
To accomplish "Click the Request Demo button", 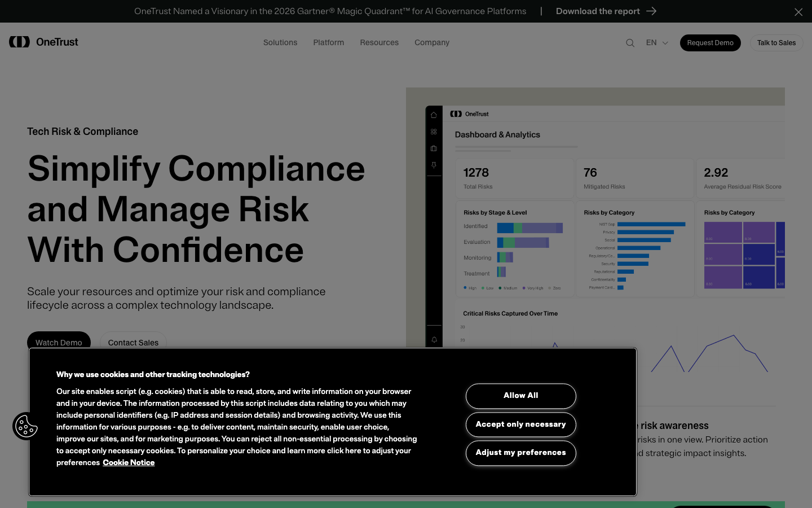I will pyautogui.click(x=710, y=43).
